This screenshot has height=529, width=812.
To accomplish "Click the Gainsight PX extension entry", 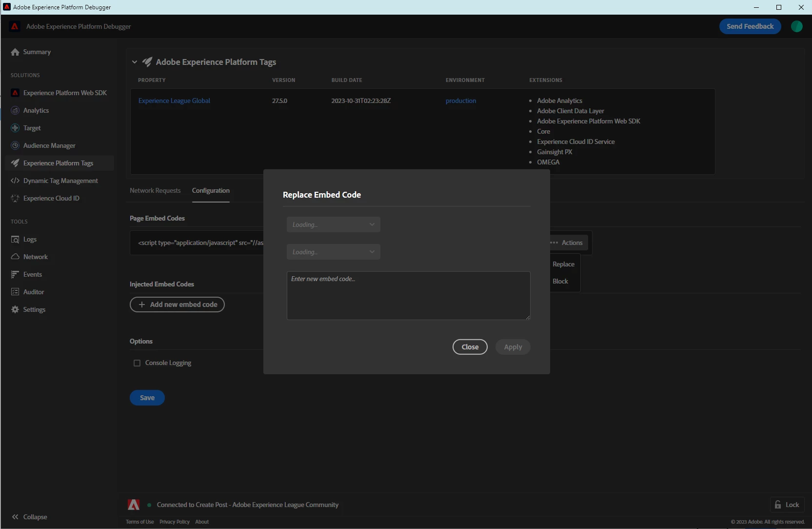I will tap(555, 152).
